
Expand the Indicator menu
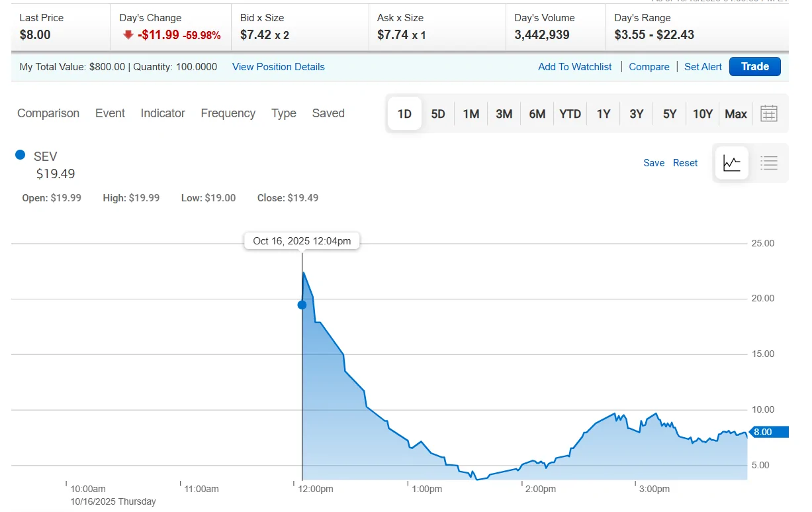[163, 113]
